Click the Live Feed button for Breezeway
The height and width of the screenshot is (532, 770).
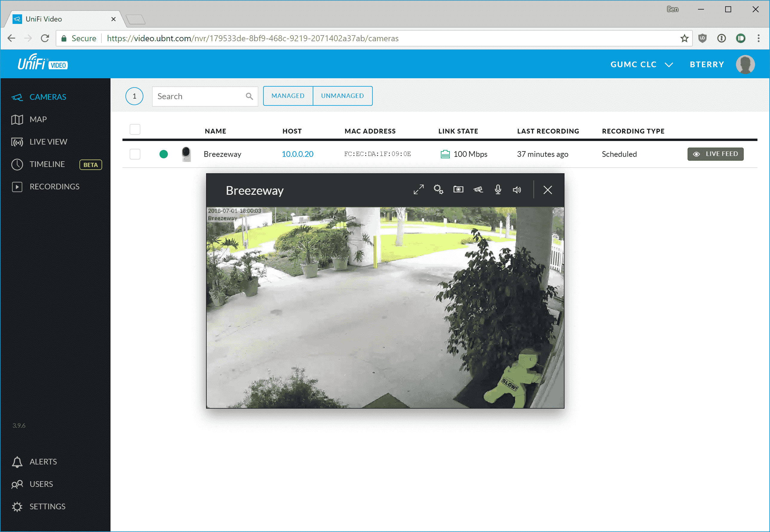pyautogui.click(x=715, y=154)
